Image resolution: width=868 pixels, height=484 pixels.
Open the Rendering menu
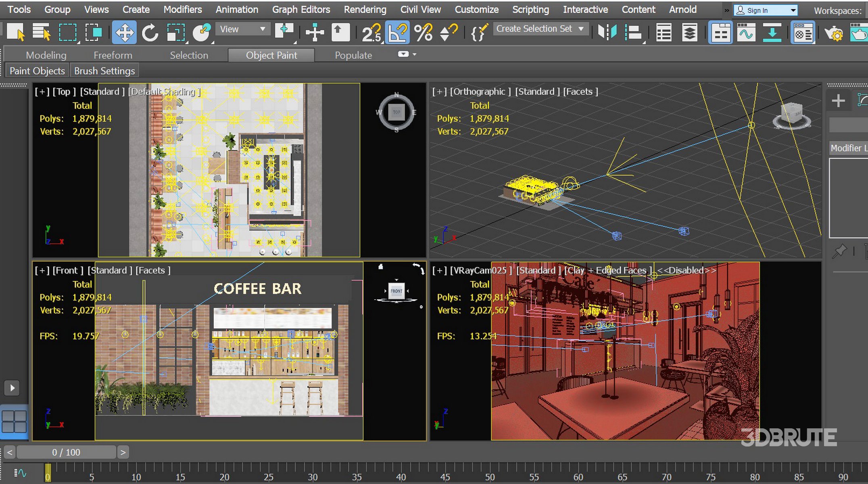point(365,9)
